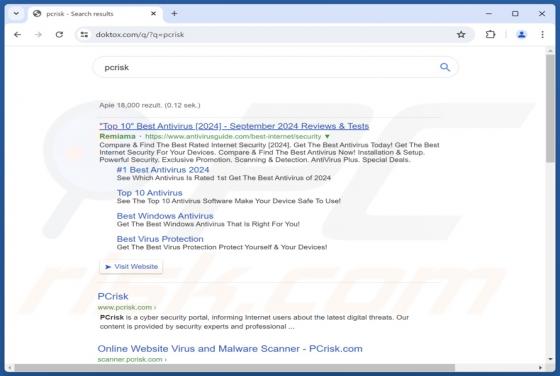Viewport: 560px width, 376px height.
Task: Select the pcrisk - Search results tab
Action: point(94,14)
